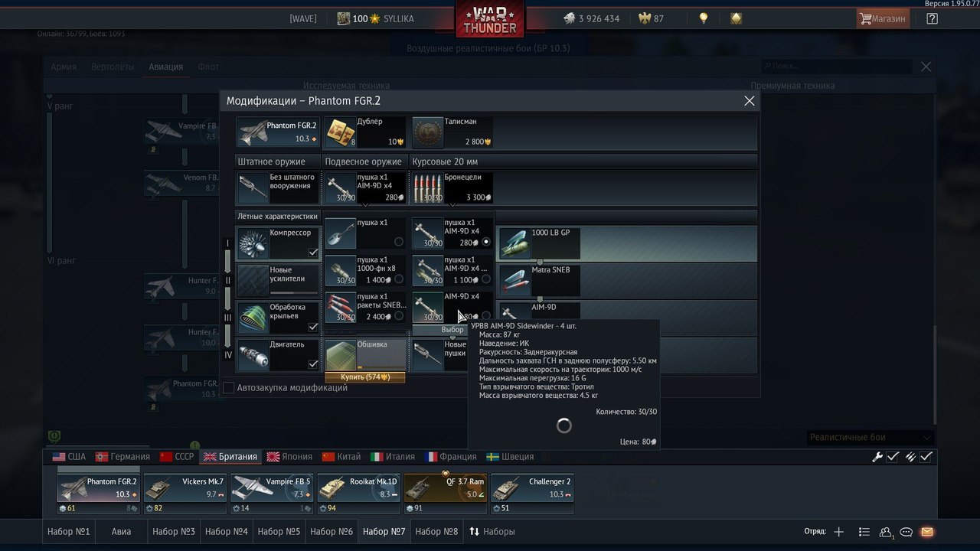Open the chat speech bubble icon
Image resolution: width=980 pixels, height=551 pixels.
(x=906, y=532)
